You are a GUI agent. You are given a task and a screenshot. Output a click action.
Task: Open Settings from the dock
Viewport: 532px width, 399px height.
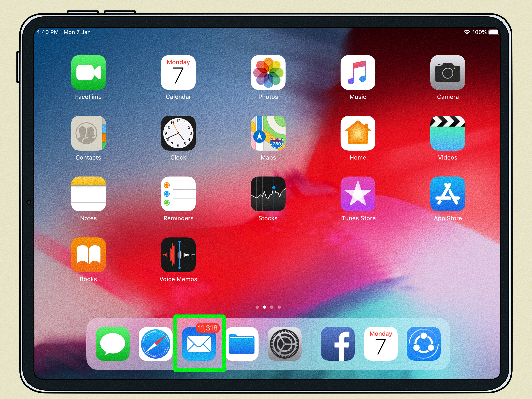tap(285, 344)
